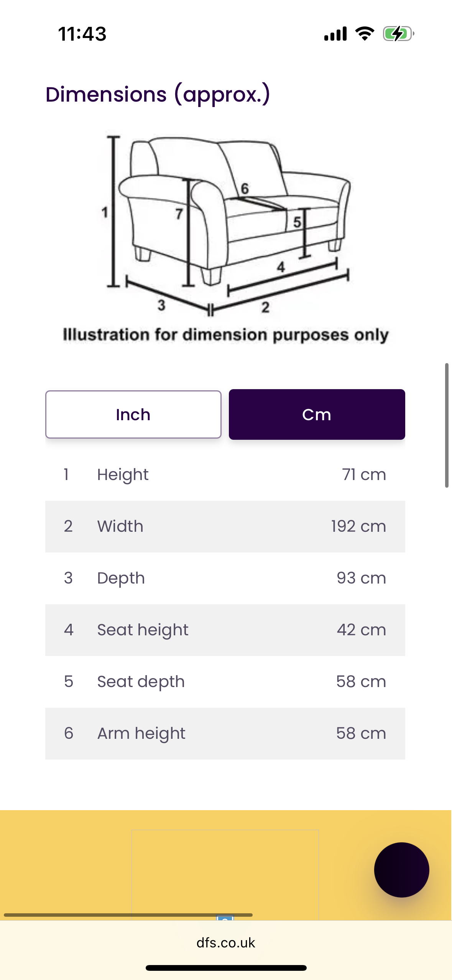Tap the Wi-Fi status icon
Image resolution: width=452 pixels, height=980 pixels.
tap(365, 34)
